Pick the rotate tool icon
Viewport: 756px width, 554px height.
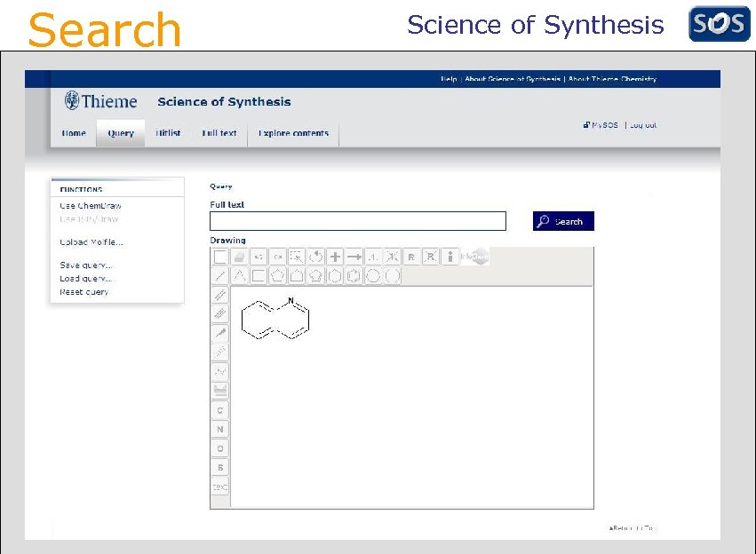point(315,257)
